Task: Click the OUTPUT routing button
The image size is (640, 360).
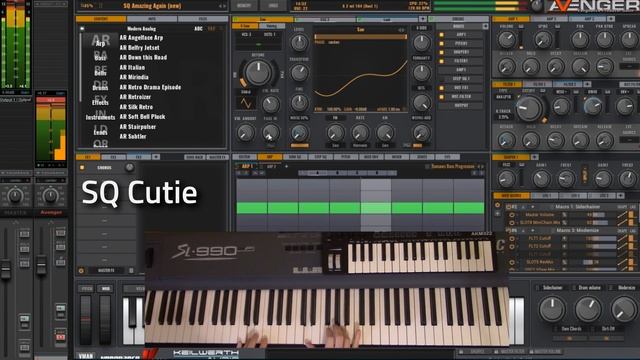Action: [x=461, y=106]
